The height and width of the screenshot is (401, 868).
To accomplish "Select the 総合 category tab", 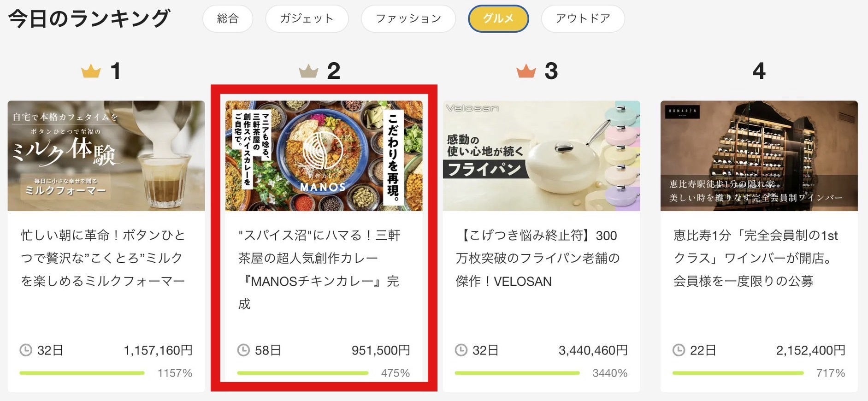I will [228, 19].
